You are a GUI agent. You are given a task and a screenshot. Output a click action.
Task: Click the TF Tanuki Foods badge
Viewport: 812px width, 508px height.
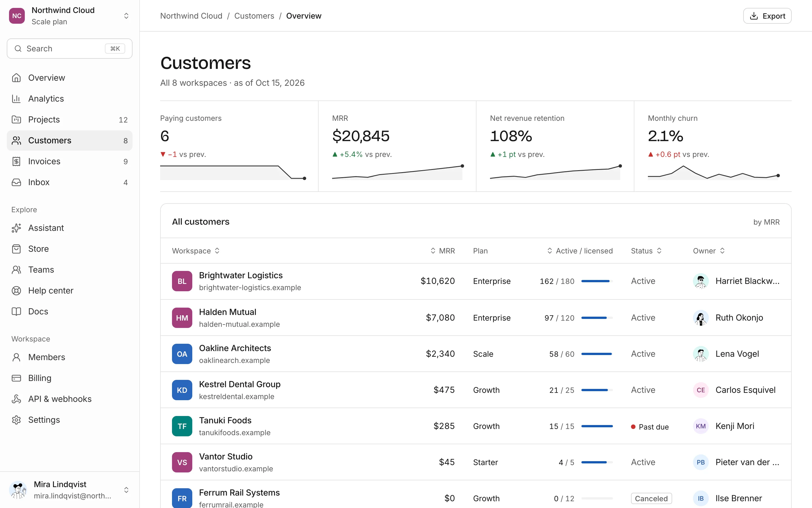182,426
